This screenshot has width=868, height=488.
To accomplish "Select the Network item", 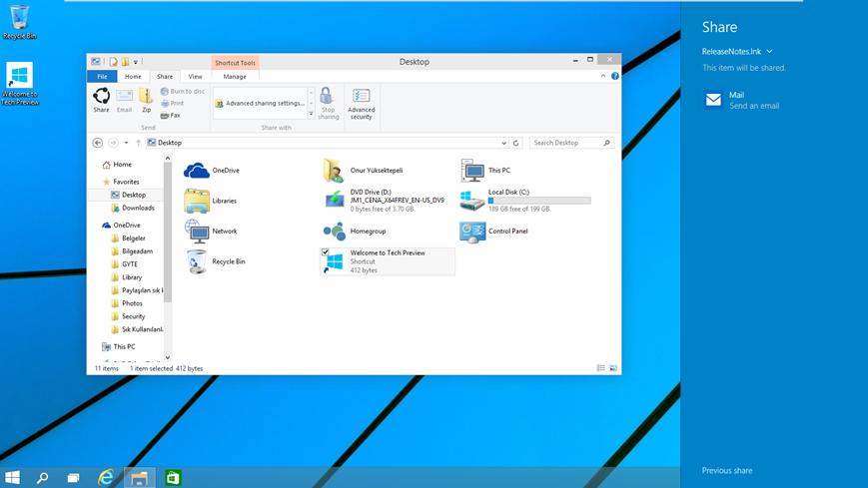I will click(x=212, y=232).
